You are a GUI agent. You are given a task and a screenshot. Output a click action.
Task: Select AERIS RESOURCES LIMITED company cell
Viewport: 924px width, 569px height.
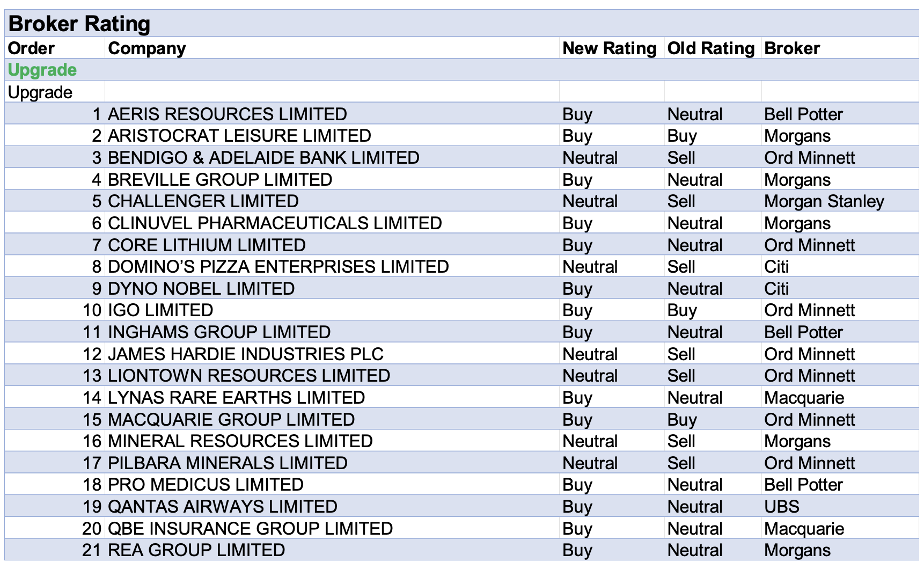[x=228, y=114]
